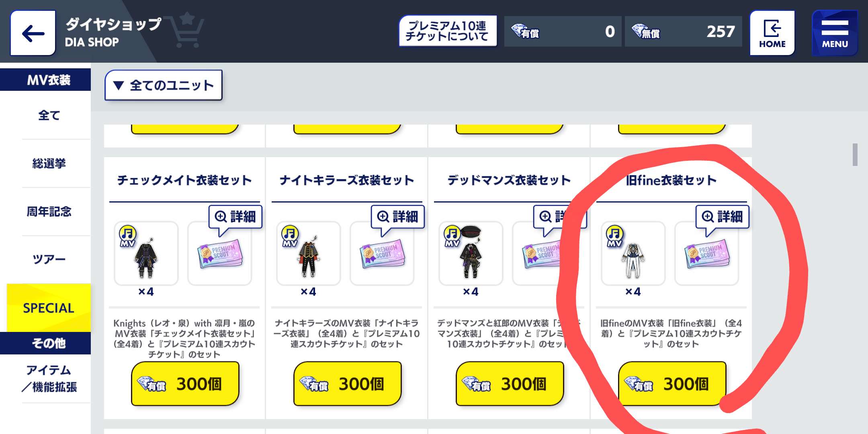This screenshot has height=434, width=868.
Task: Open the MENU hamburger icon
Action: (x=835, y=33)
